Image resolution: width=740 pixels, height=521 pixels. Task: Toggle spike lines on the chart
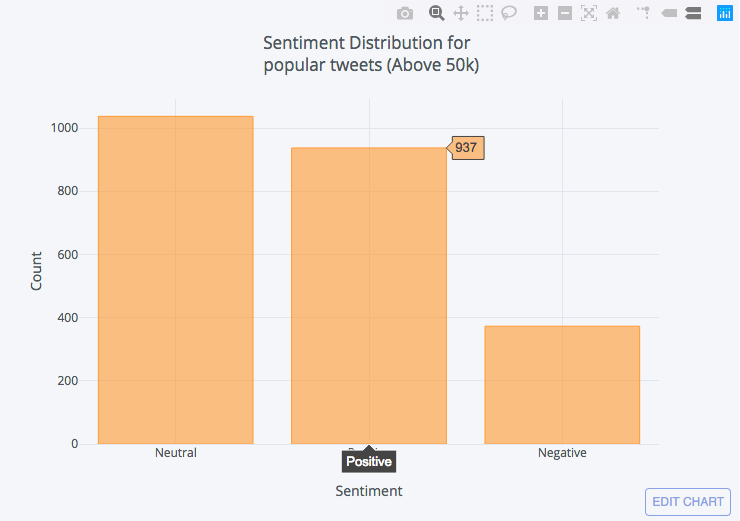pos(644,13)
